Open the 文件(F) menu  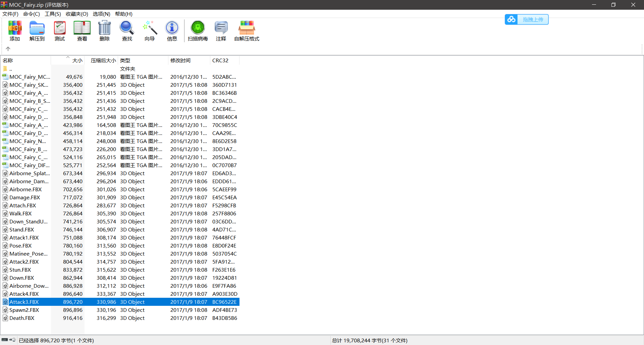10,14
